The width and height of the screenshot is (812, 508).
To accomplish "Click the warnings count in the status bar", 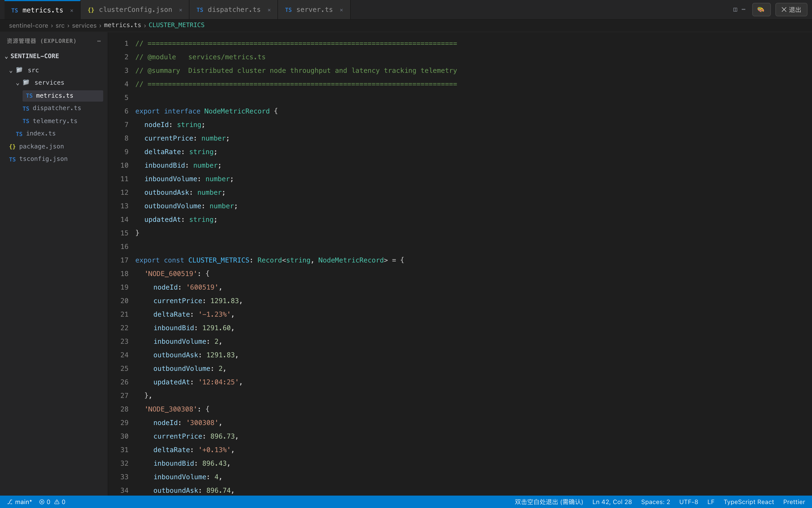I will point(60,502).
